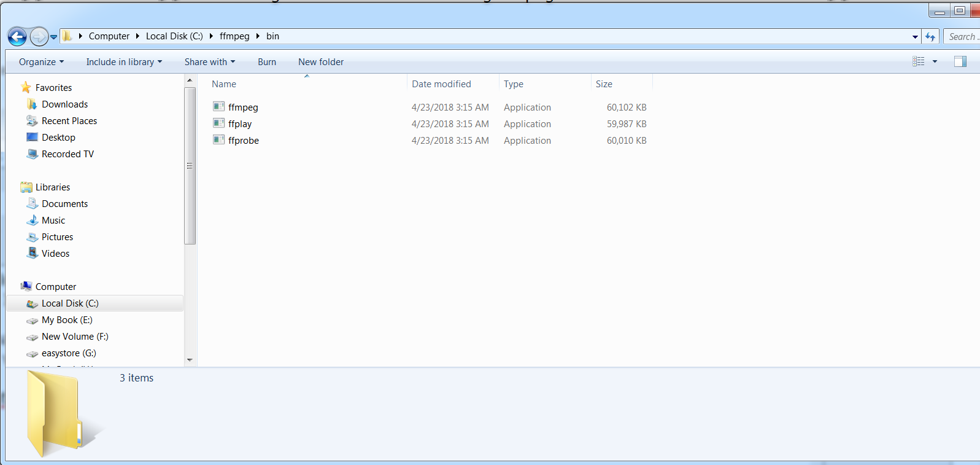The image size is (980, 465).
Task: Click the Pictures library icon
Action: [32, 236]
